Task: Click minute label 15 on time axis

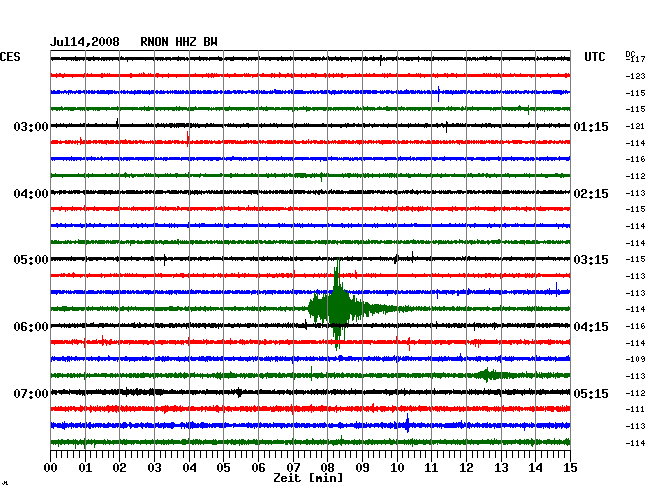Action: coord(570,467)
